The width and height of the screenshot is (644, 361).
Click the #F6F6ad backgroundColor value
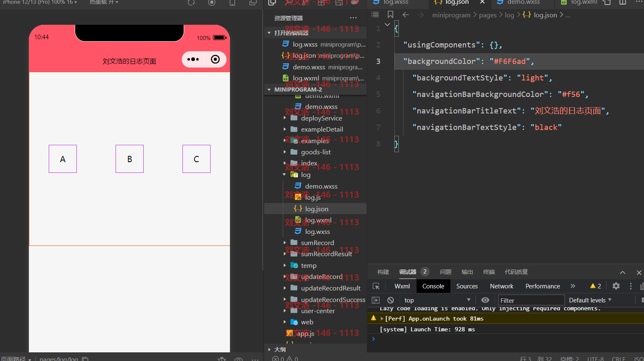point(510,61)
